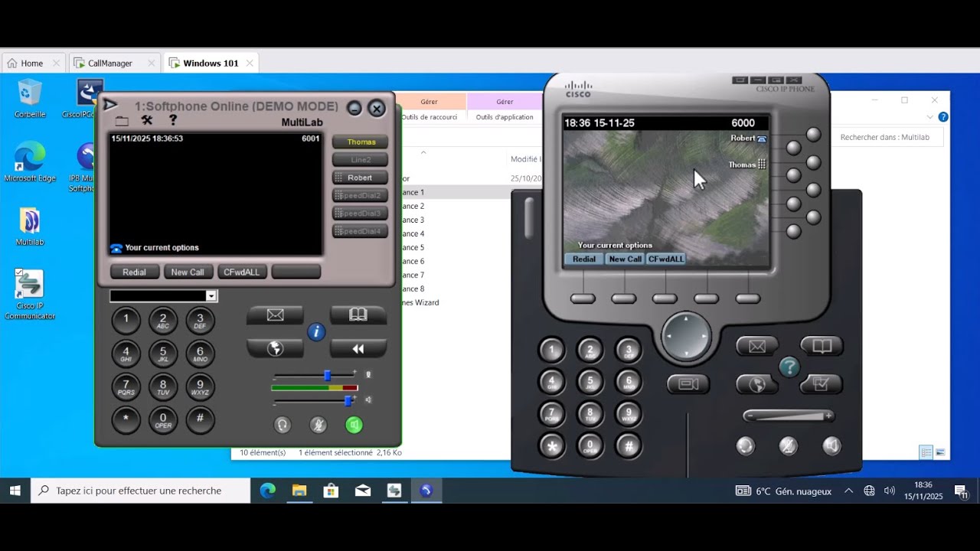
Task: Dial the star key on softphone keypad
Action: 126,420
